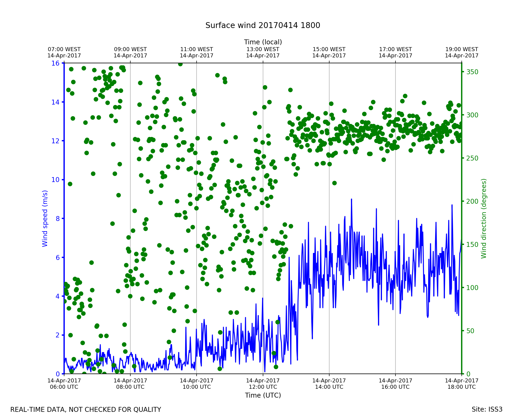
Task: Click the 'Wind direction (degrees)' axis label
Action: [484, 218]
